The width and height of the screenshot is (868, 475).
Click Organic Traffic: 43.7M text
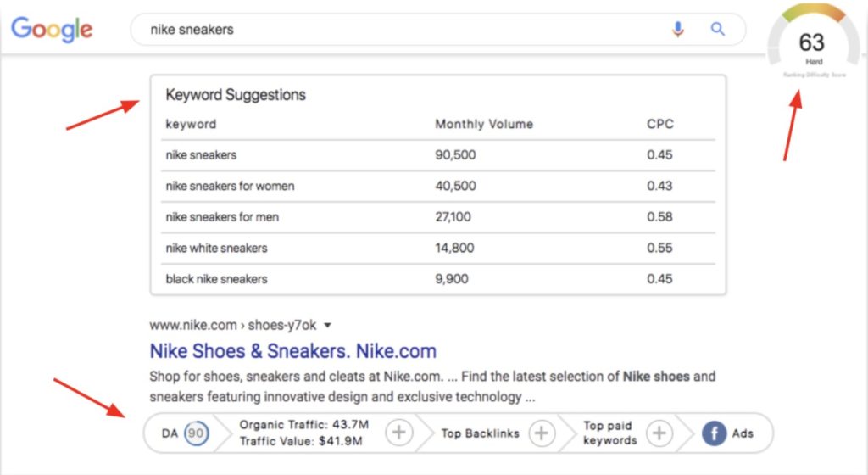[x=304, y=425]
